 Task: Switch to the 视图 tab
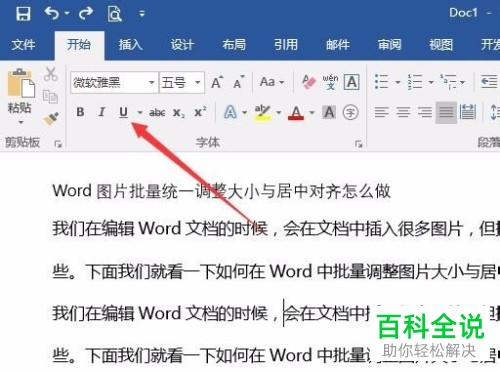pos(441,44)
